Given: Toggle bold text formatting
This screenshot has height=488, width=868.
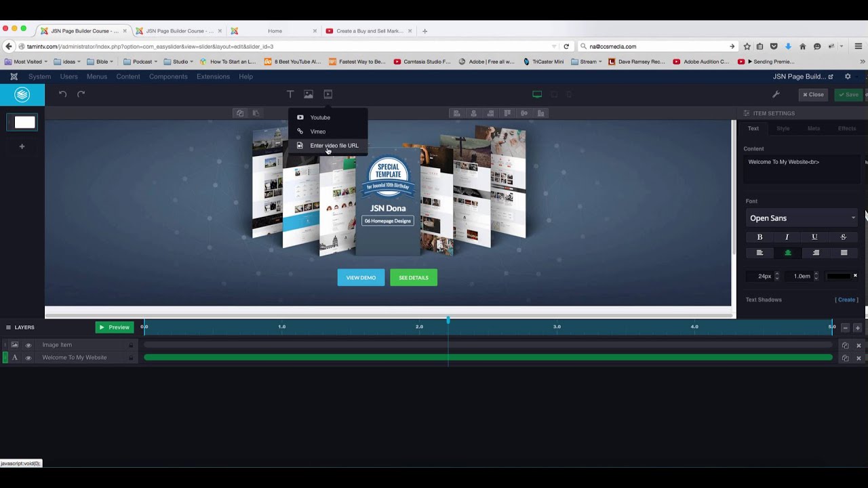Looking at the screenshot, I should [x=759, y=237].
